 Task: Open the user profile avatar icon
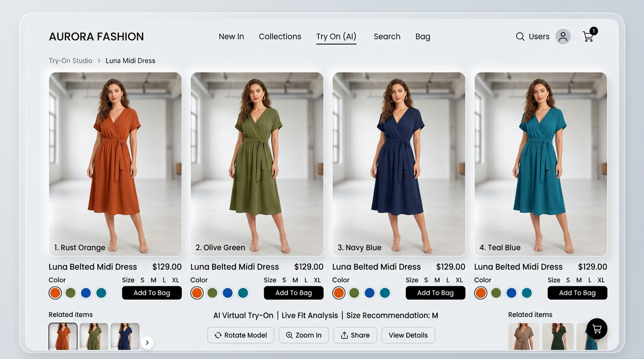(x=563, y=37)
